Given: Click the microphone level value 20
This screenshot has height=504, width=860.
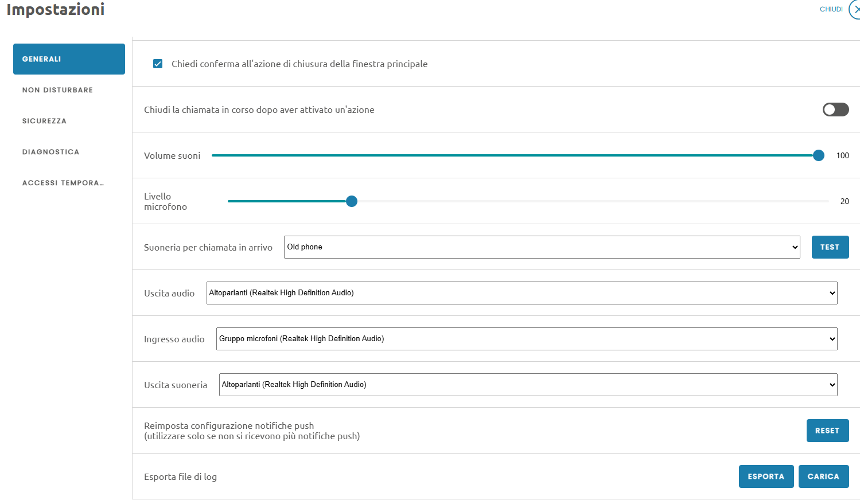Looking at the screenshot, I should click(x=845, y=201).
